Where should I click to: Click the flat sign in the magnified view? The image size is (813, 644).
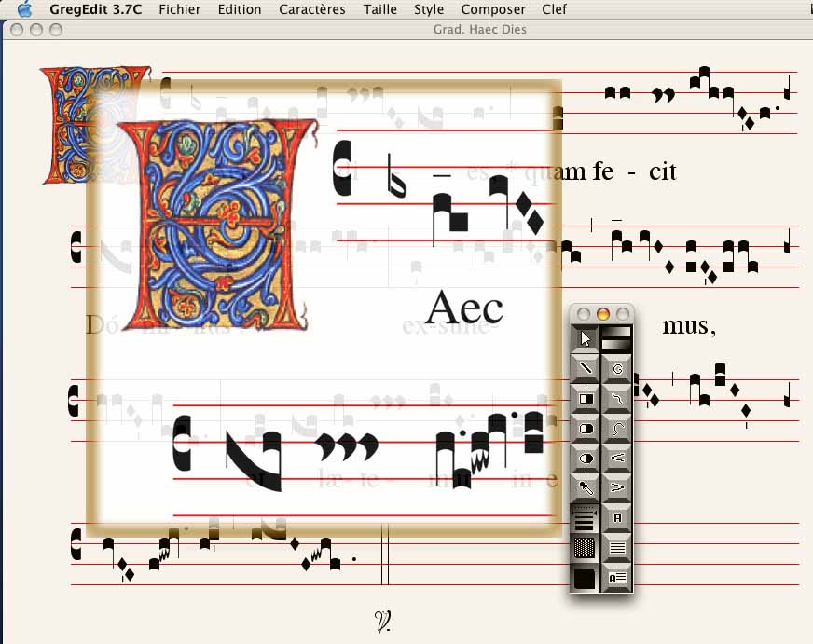click(x=396, y=175)
